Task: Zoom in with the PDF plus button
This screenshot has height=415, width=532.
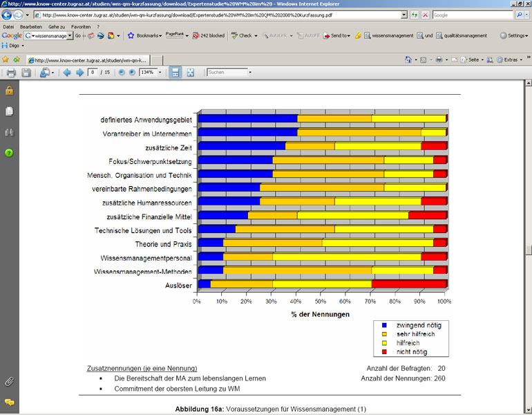Action: [x=132, y=73]
